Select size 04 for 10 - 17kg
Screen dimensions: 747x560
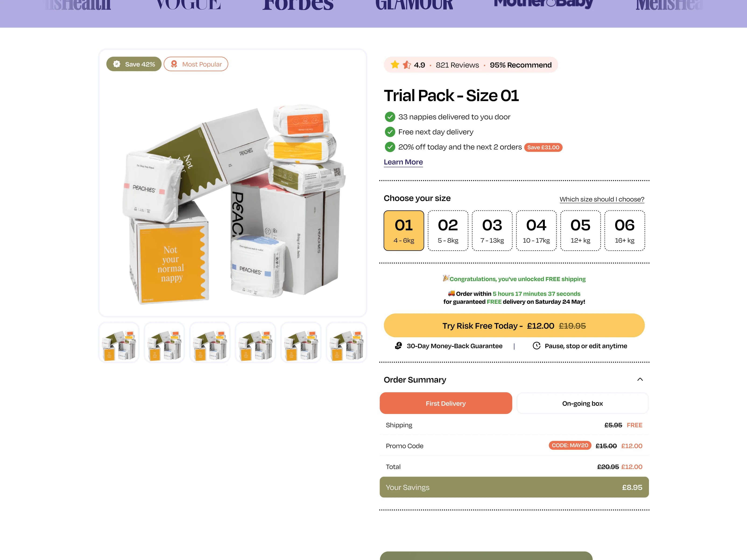point(536,231)
